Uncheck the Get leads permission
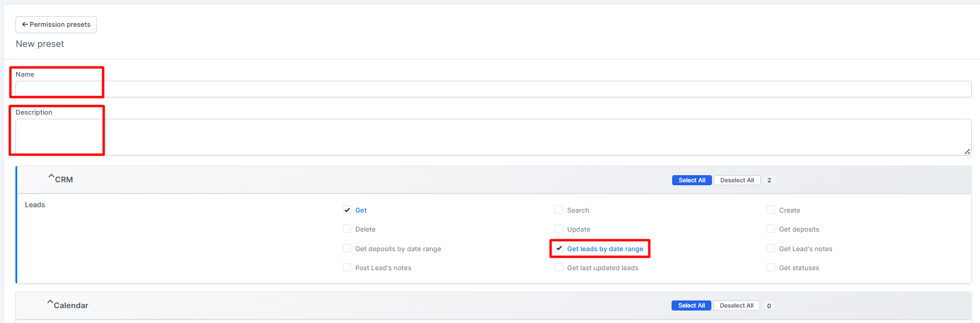This screenshot has width=980, height=323. tap(347, 210)
